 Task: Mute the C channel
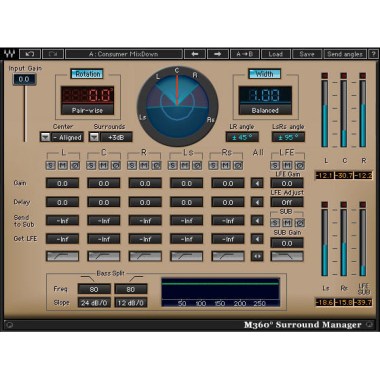pos(103,165)
